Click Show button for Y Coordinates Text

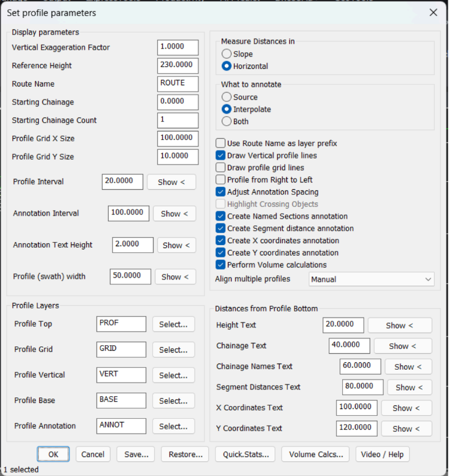click(406, 428)
